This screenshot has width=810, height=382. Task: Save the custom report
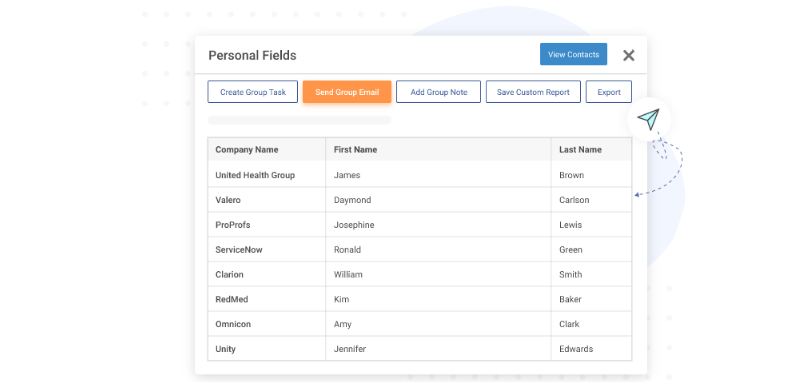click(533, 92)
